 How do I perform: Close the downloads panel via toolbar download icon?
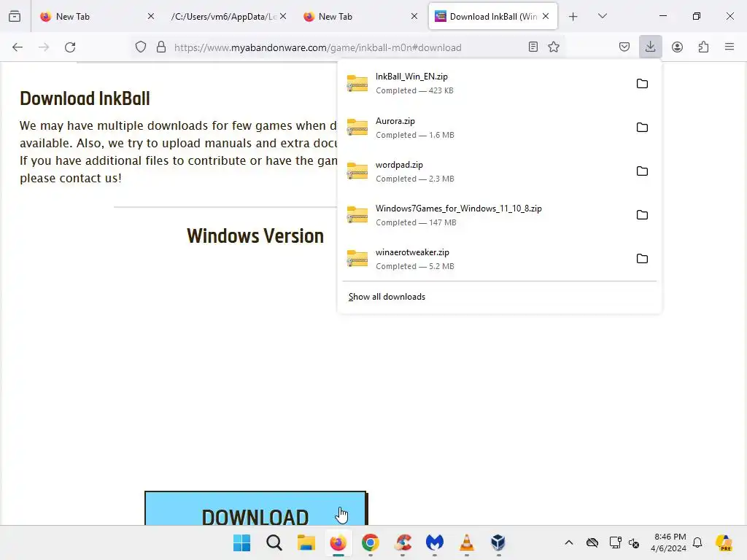click(x=650, y=47)
